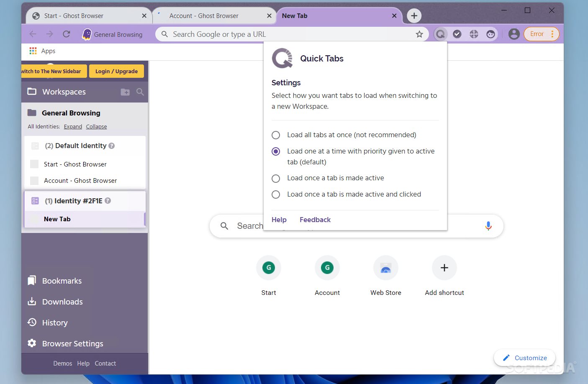Open the Web Store shortcut

click(x=386, y=276)
